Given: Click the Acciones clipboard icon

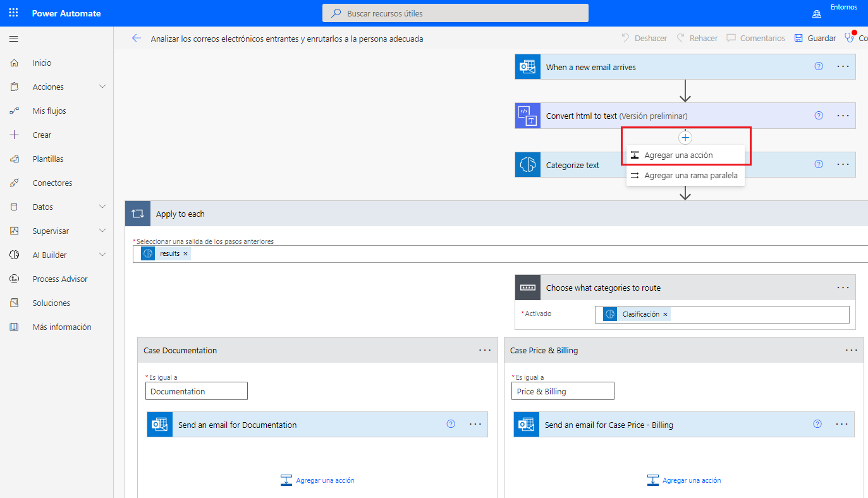Looking at the screenshot, I should [x=14, y=87].
